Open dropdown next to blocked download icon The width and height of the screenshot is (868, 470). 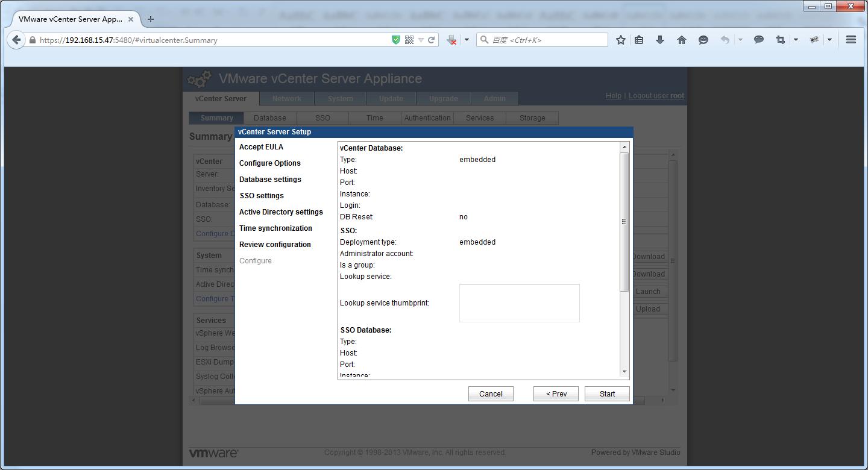pyautogui.click(x=467, y=40)
